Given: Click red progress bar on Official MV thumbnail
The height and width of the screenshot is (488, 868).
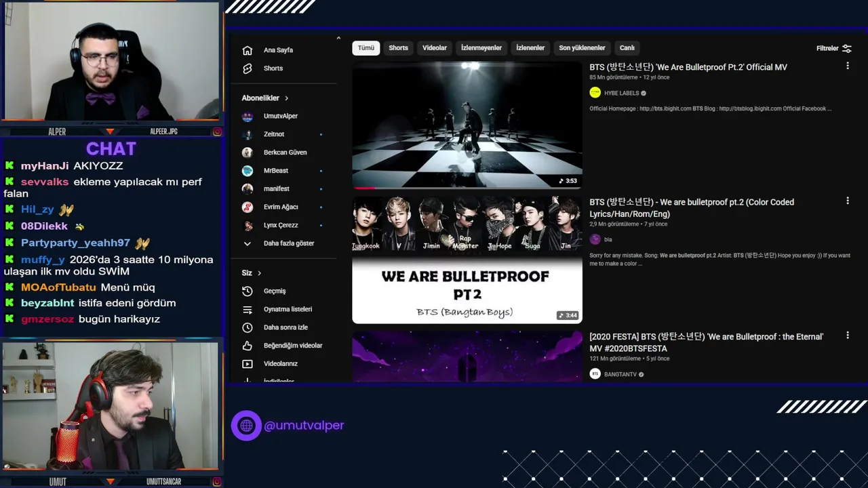Looking at the screenshot, I should point(364,188).
